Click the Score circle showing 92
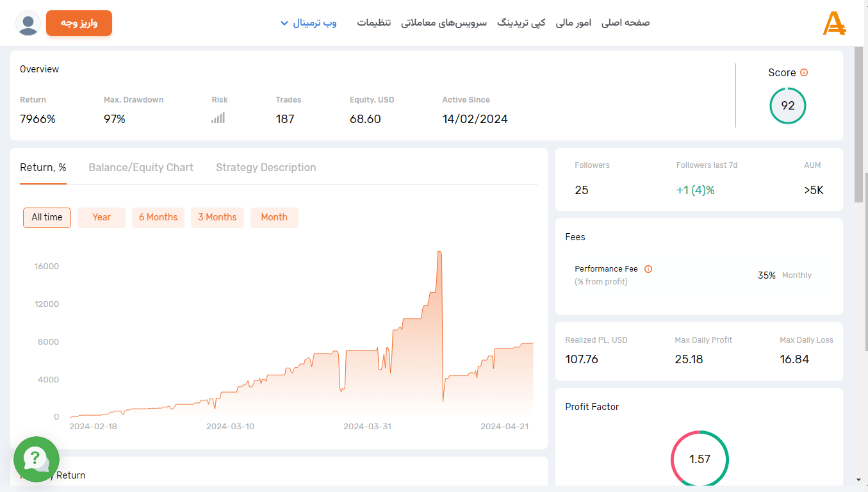 (787, 106)
